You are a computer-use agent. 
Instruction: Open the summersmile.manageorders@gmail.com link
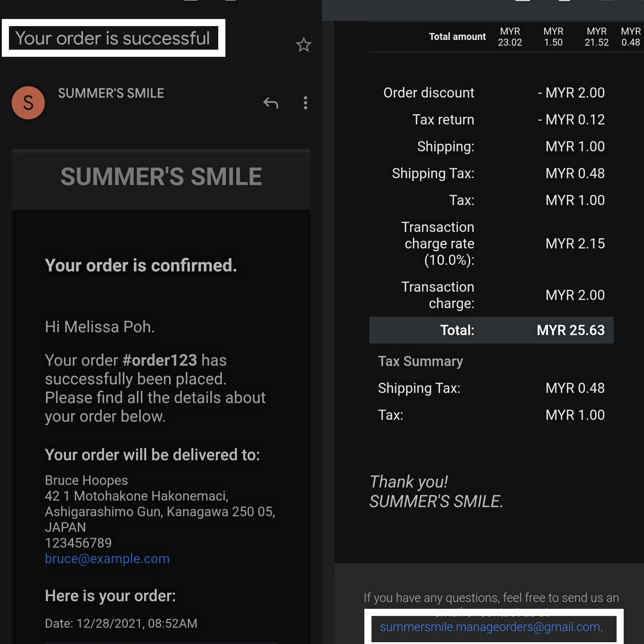pyautogui.click(x=490, y=627)
